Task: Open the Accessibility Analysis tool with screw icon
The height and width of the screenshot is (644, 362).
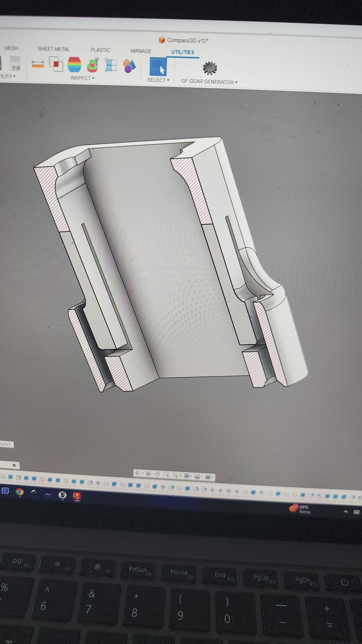Action: coord(93,65)
